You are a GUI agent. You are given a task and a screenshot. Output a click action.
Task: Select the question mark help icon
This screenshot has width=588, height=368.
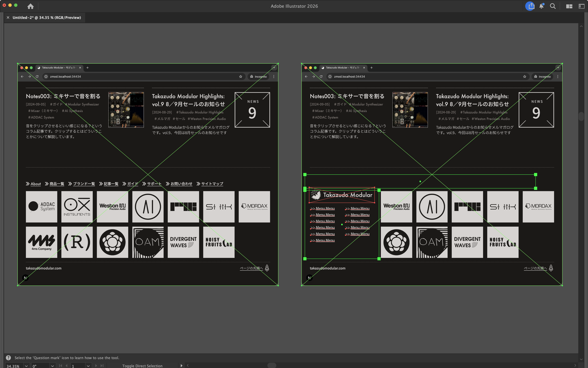click(x=8, y=358)
